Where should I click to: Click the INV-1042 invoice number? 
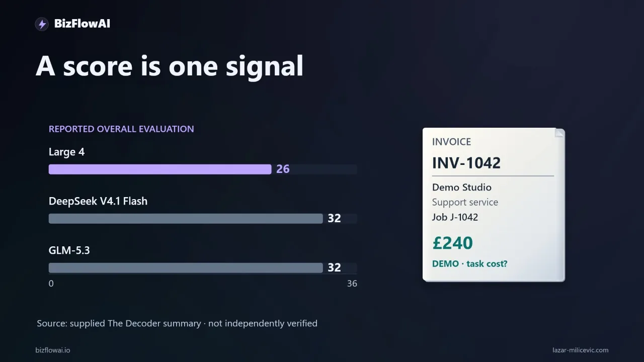tap(466, 163)
